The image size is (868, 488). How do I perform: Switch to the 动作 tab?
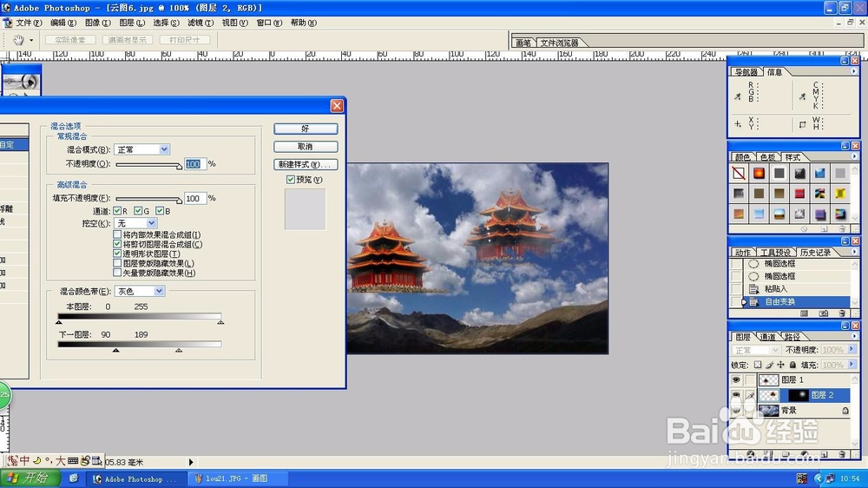[x=742, y=253]
